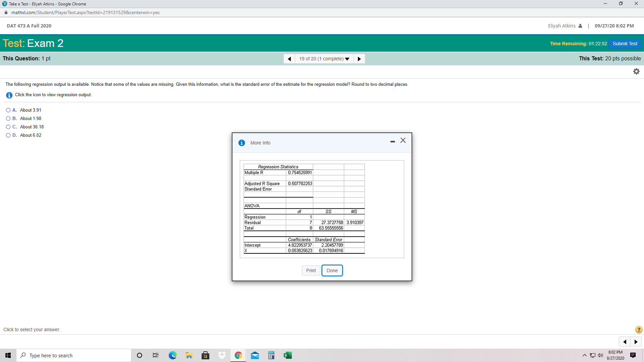Open the Help question mark icon

[x=638, y=329]
